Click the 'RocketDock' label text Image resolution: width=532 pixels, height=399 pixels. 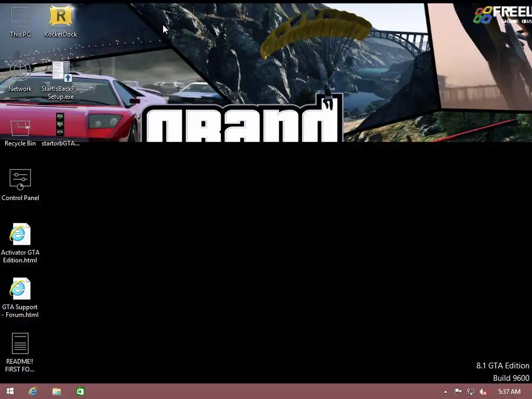coord(60,34)
